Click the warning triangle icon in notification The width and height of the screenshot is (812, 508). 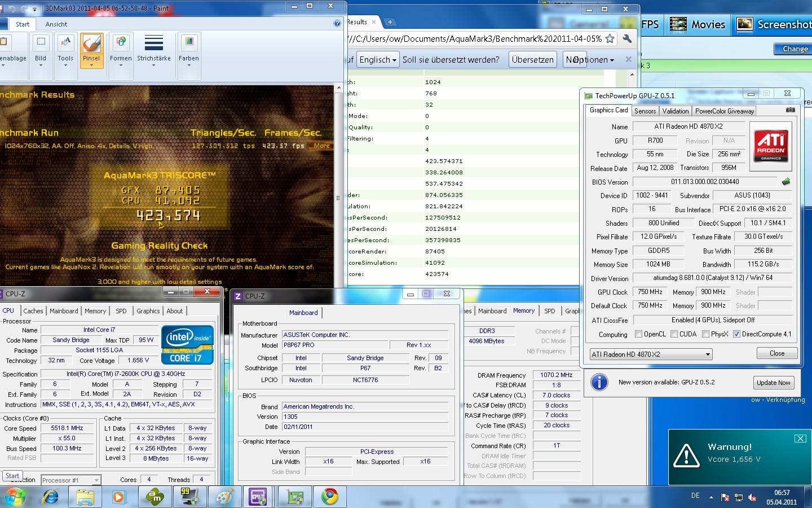pos(686,455)
